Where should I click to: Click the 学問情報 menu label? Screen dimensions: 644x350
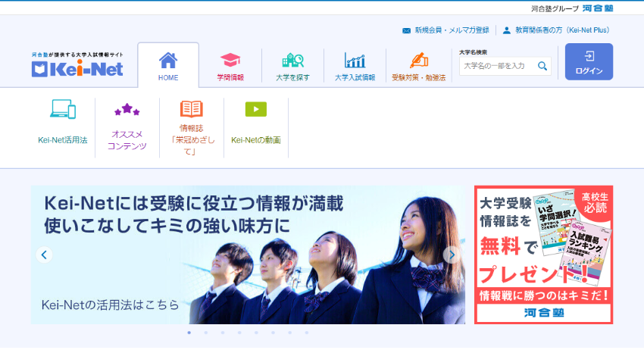tap(230, 77)
